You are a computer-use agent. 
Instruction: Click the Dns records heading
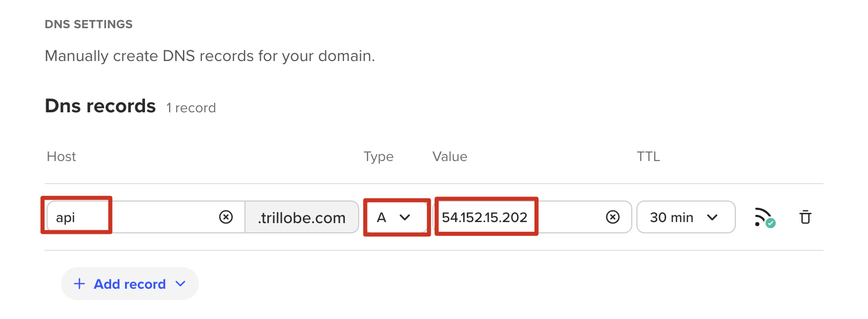pos(100,106)
